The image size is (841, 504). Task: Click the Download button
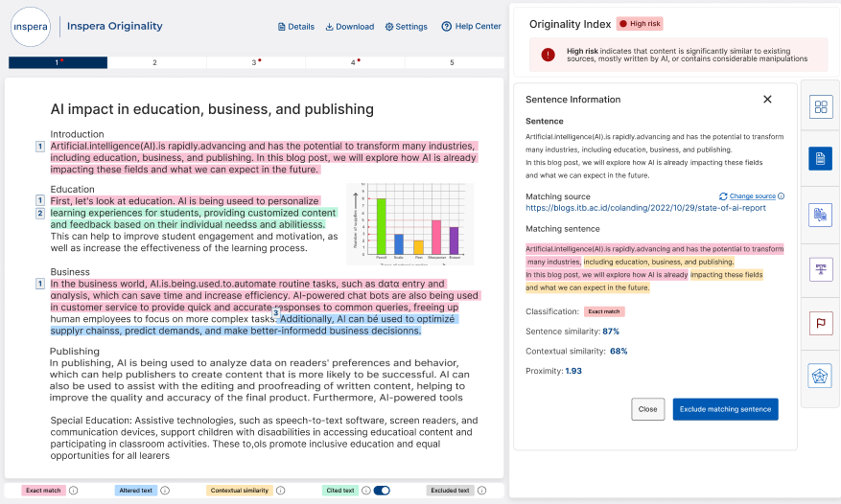coord(350,27)
